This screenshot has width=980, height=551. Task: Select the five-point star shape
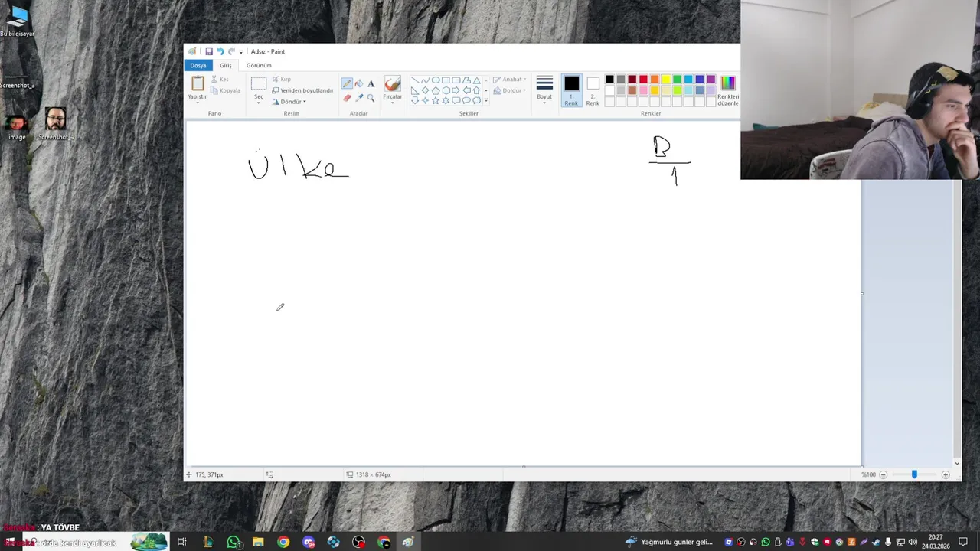(436, 100)
